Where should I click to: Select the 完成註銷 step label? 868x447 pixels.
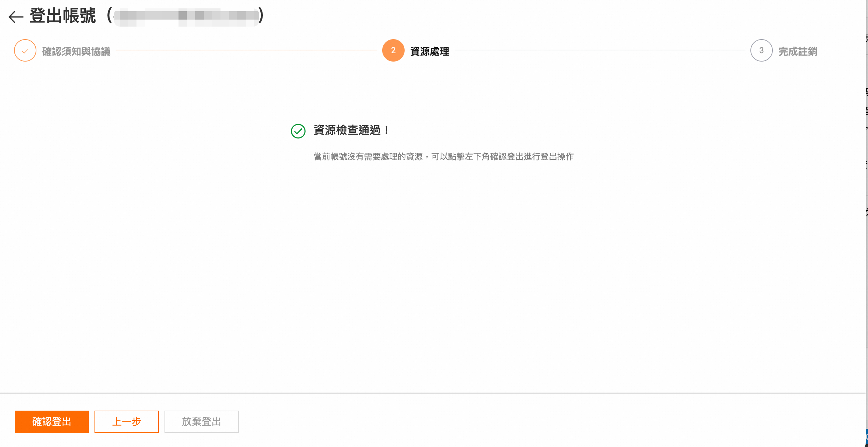click(x=798, y=51)
